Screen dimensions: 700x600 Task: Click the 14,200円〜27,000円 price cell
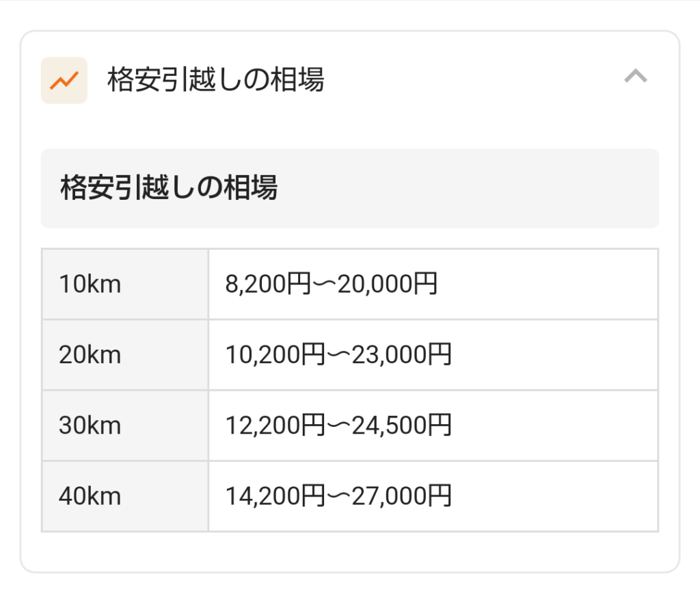pyautogui.click(x=433, y=496)
